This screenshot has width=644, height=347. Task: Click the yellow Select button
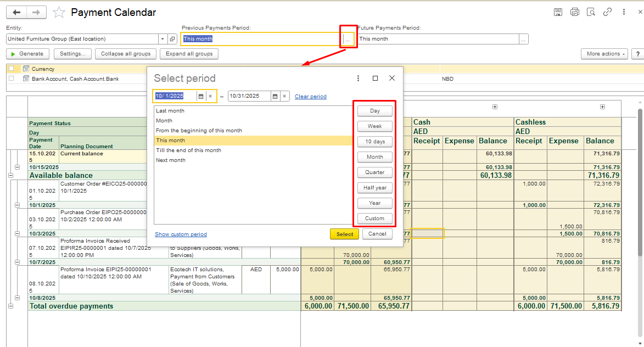pyautogui.click(x=344, y=234)
